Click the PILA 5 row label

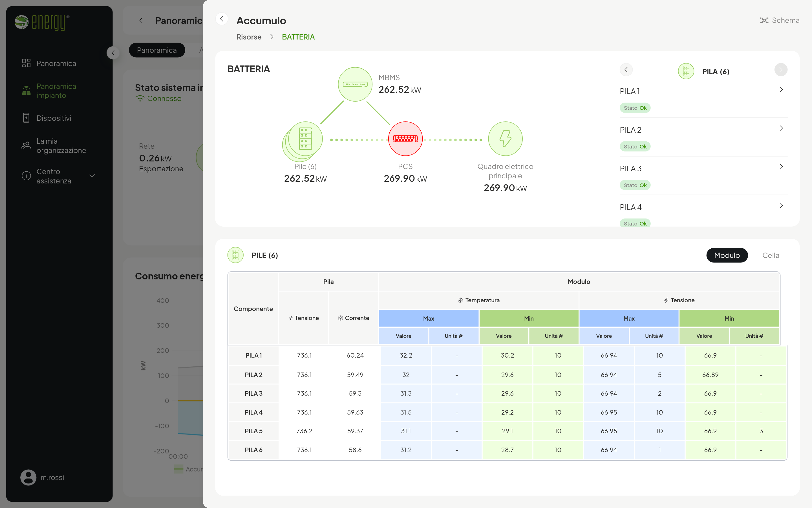coord(253,431)
